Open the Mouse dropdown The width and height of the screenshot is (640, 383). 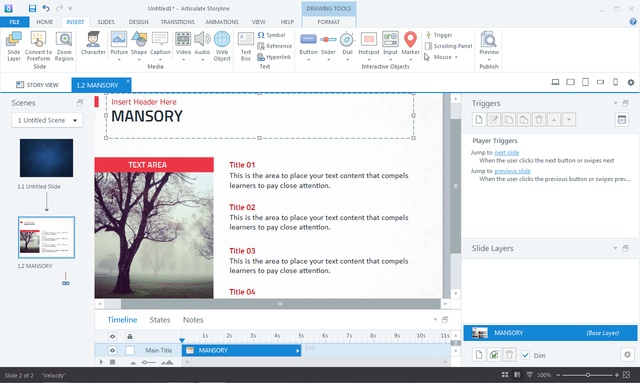pyautogui.click(x=456, y=57)
